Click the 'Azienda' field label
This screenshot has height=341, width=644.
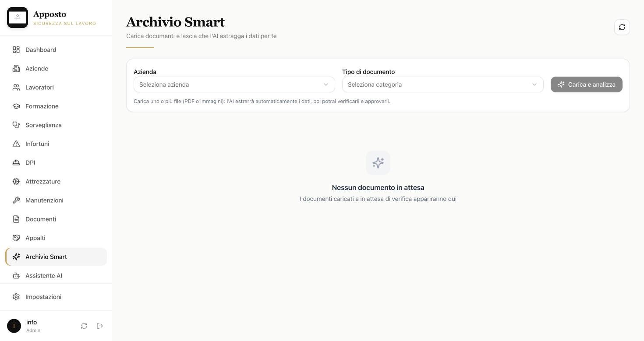(x=145, y=72)
